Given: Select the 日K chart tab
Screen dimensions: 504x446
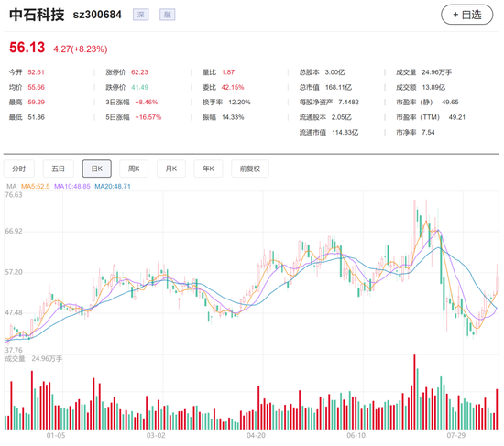Looking at the screenshot, I should point(97,169).
